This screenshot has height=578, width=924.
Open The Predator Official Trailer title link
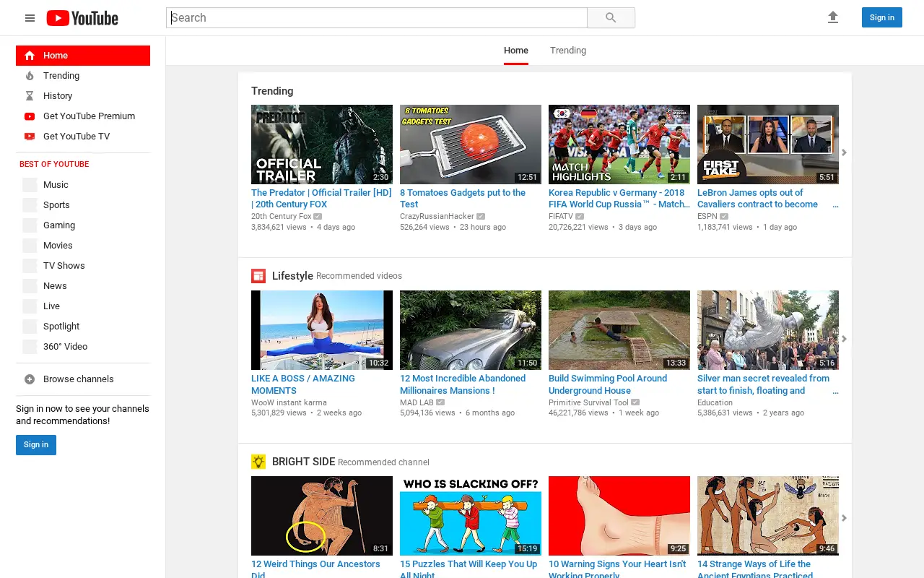tap(321, 199)
